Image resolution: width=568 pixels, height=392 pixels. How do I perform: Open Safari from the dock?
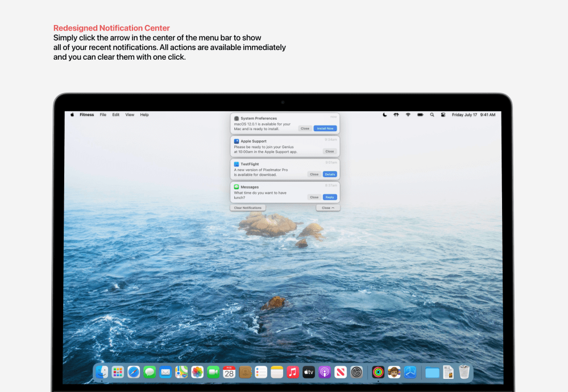click(x=134, y=372)
